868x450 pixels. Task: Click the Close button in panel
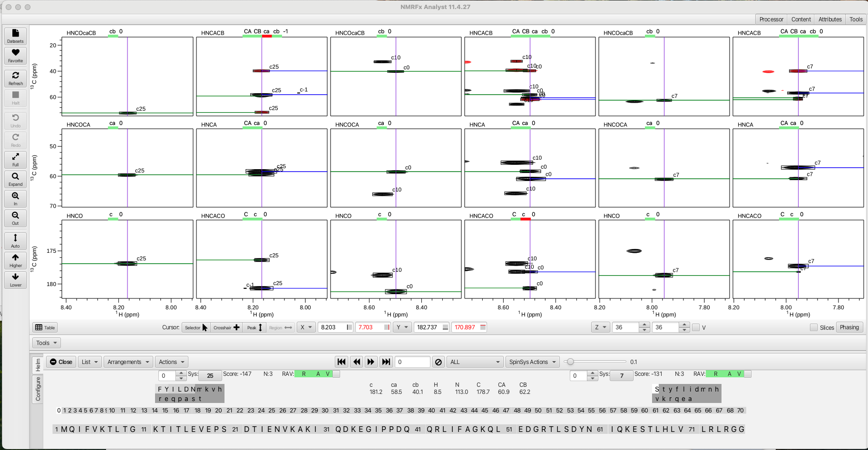[61, 362]
